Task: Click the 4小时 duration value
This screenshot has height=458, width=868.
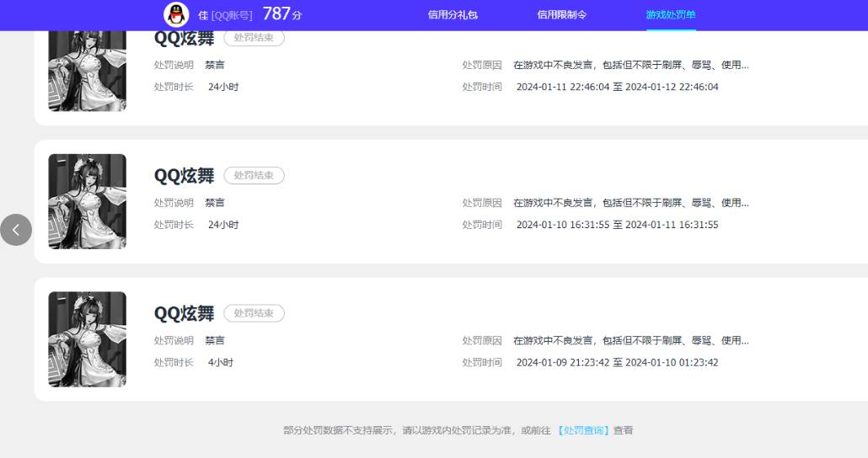Action: 220,362
